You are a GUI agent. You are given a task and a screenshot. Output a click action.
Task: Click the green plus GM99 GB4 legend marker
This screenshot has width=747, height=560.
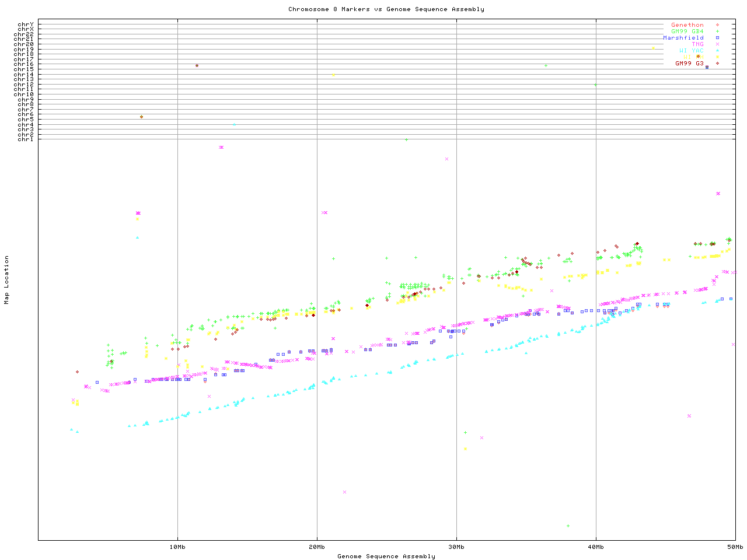[717, 32]
